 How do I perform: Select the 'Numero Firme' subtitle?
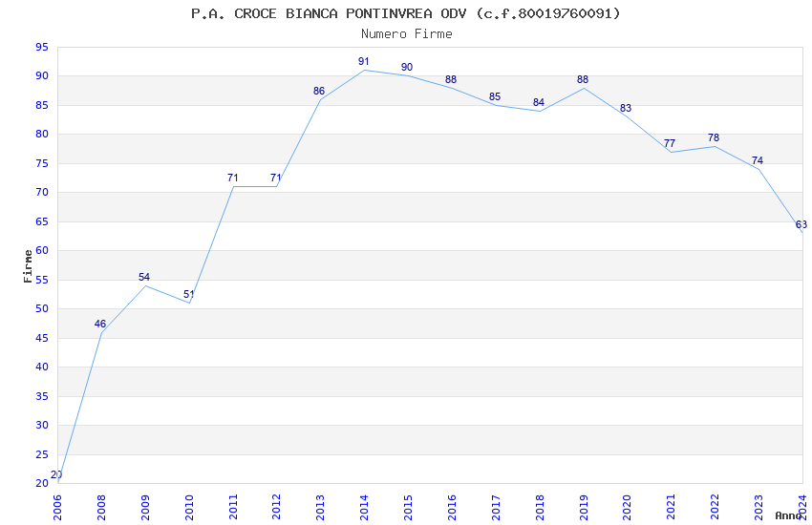click(x=407, y=33)
